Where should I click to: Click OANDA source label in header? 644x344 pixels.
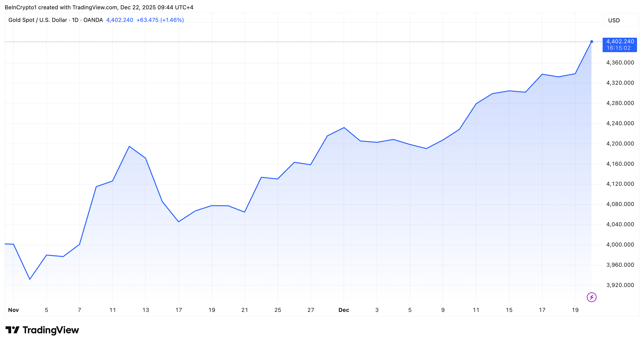coord(93,20)
